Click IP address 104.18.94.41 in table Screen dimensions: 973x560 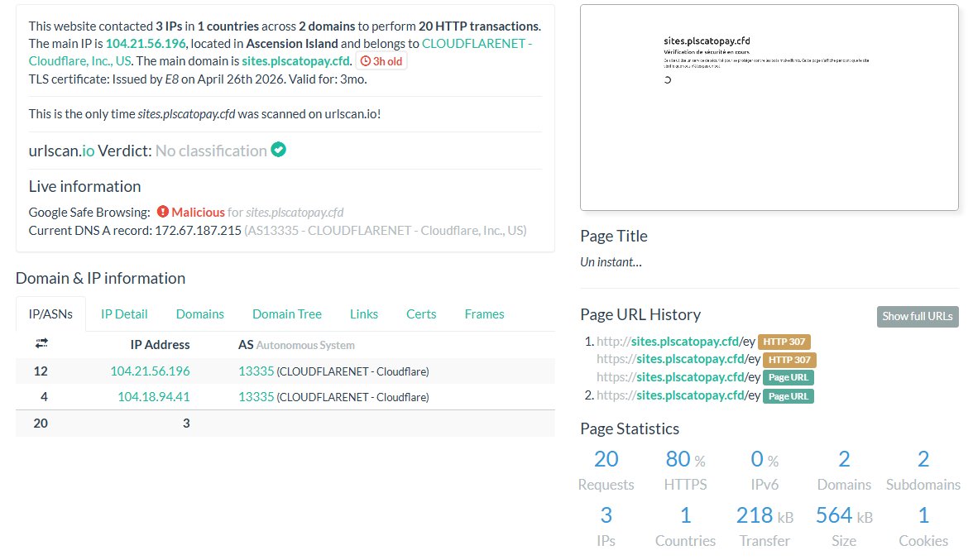[154, 396]
